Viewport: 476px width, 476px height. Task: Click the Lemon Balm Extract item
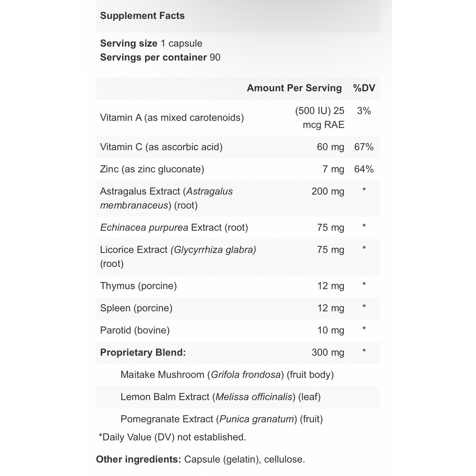(x=221, y=397)
